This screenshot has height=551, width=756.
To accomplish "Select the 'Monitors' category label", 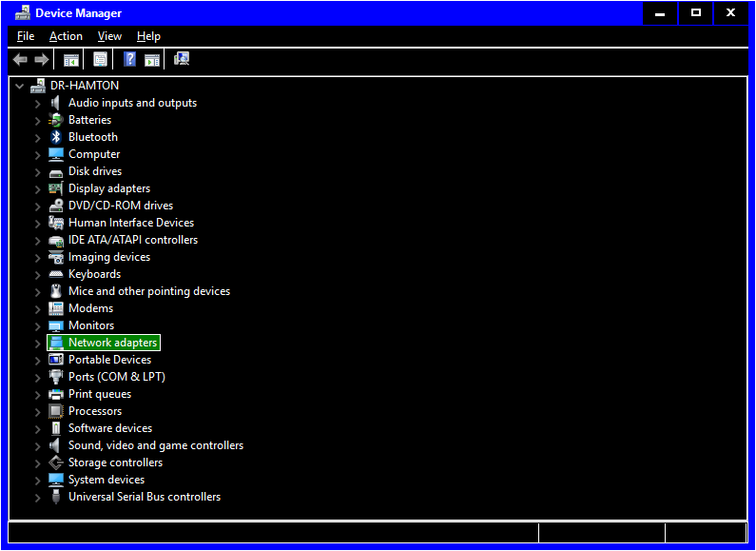I will pos(91,325).
